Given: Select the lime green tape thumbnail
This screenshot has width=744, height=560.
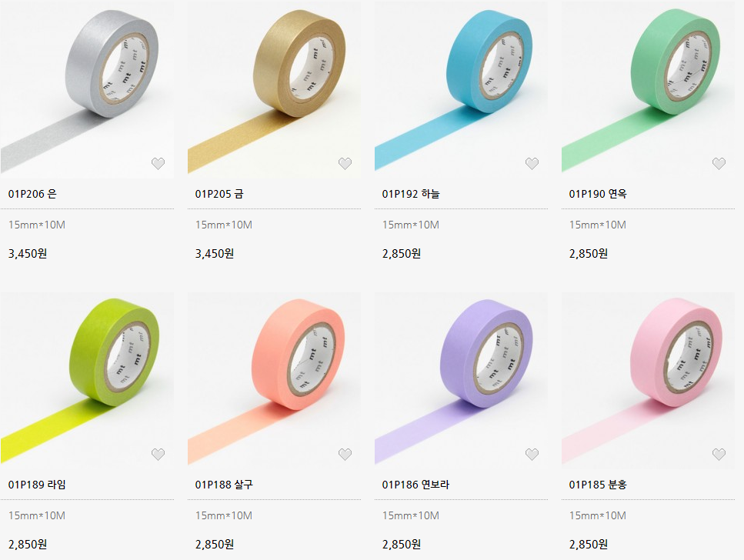Looking at the screenshot, I should tap(87, 381).
